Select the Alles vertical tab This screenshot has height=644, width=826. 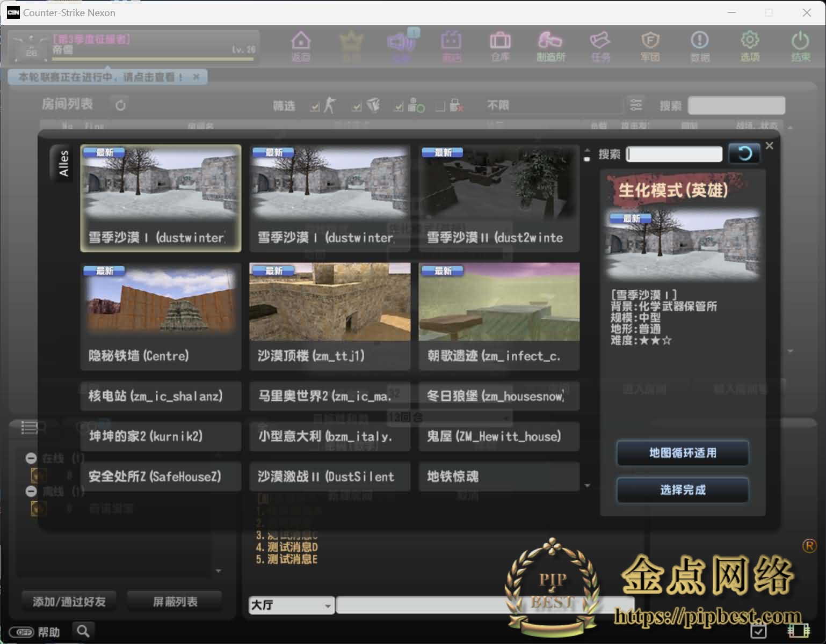tap(63, 164)
